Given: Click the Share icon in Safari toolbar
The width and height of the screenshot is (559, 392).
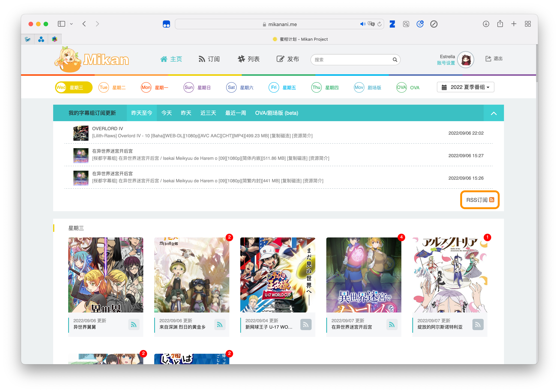Looking at the screenshot, I should tap(500, 24).
